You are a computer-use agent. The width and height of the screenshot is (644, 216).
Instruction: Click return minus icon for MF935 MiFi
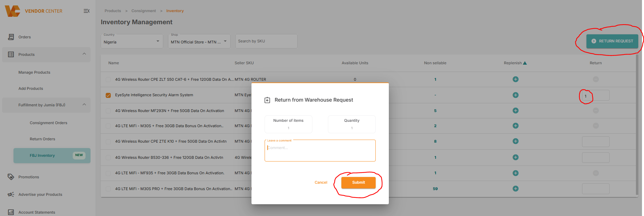[x=596, y=173]
